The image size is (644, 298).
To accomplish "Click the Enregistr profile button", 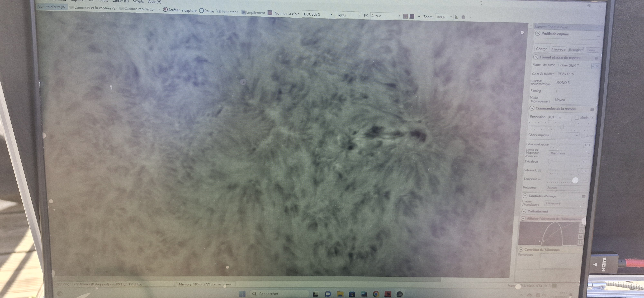I will click(576, 50).
